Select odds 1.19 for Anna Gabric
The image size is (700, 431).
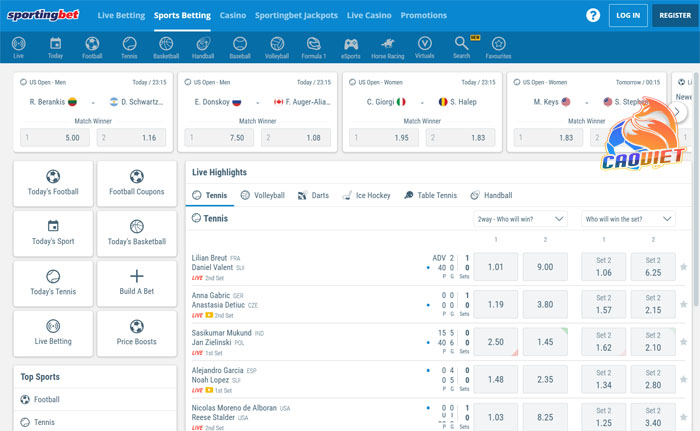[496, 305]
